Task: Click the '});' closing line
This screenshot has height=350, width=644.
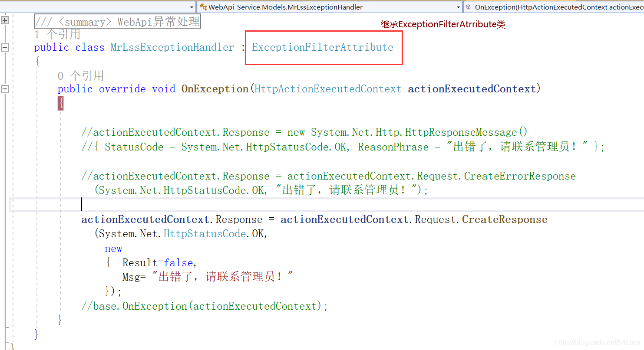Action: 113,291
